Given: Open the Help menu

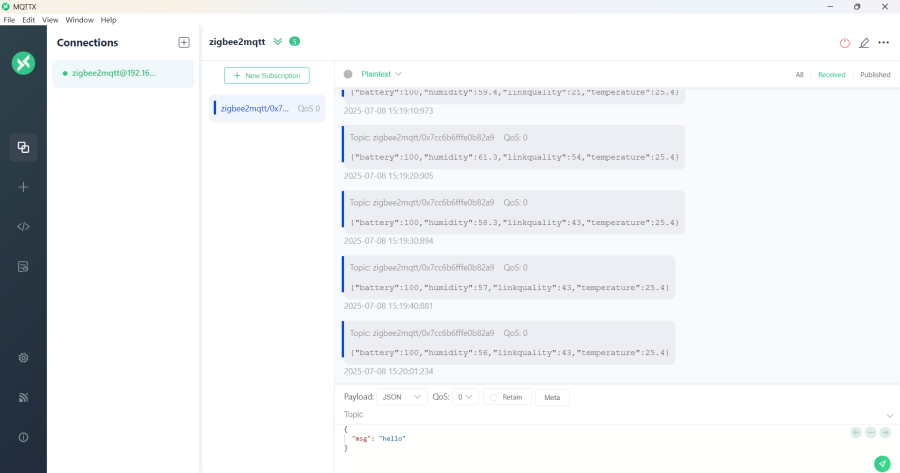Looking at the screenshot, I should tap(108, 20).
